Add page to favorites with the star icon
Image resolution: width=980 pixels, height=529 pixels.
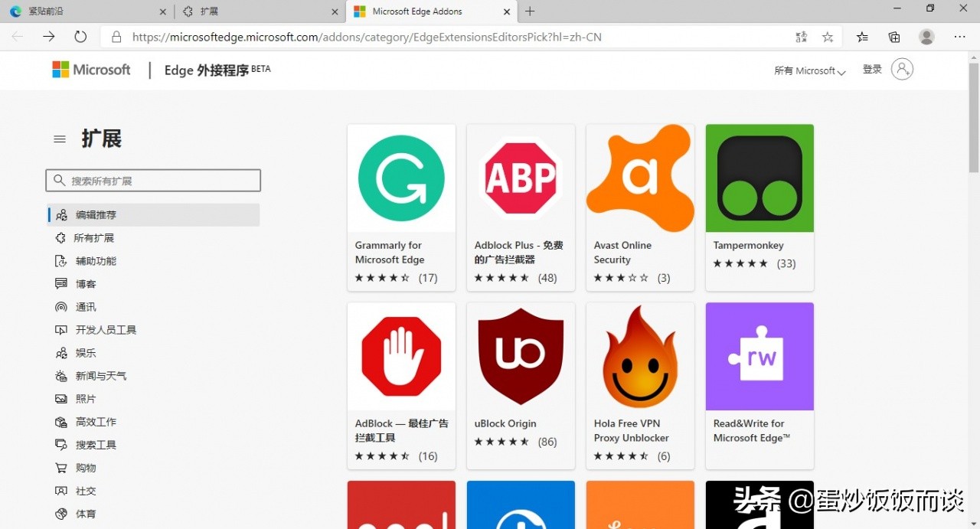[x=828, y=37]
